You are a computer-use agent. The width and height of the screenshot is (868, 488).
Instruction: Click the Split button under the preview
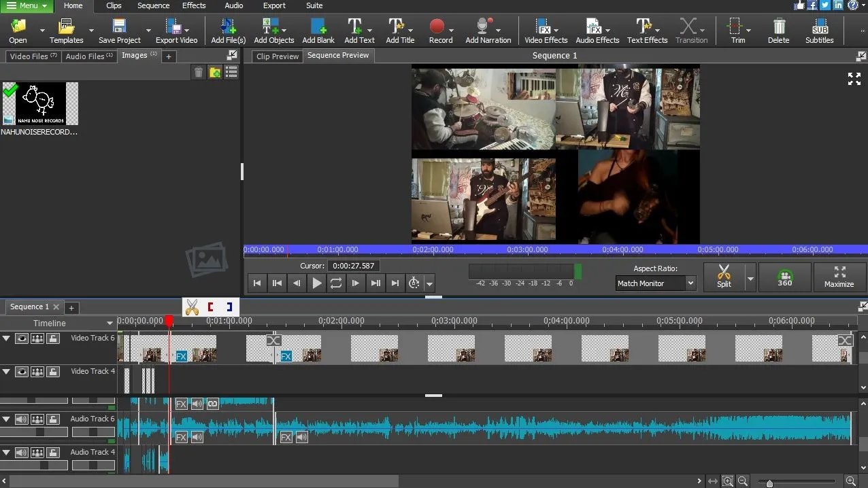724,277
